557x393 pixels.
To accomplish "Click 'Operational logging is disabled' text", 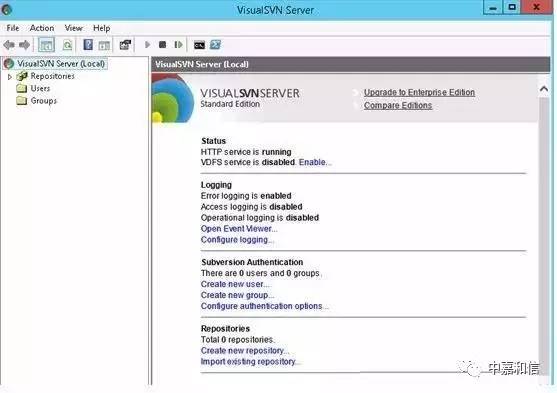I will (x=260, y=217).
